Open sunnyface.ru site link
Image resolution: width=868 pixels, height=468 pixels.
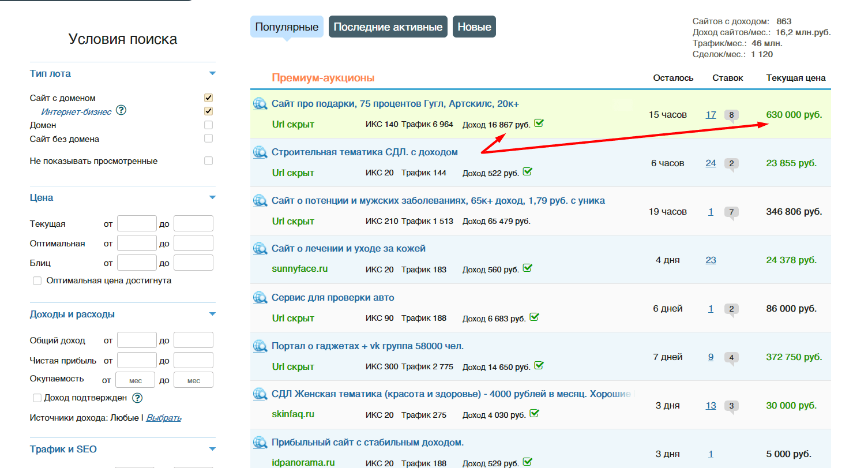click(300, 269)
